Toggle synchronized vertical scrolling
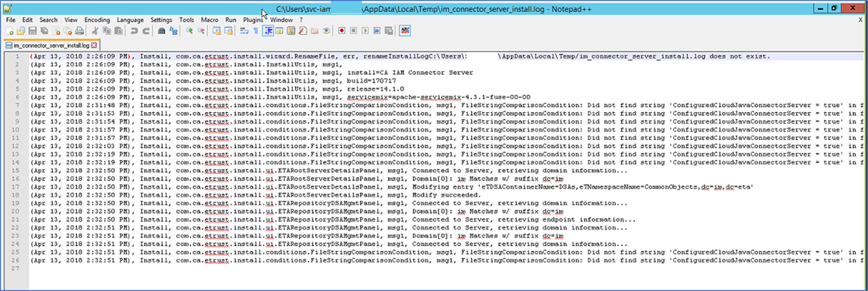The width and height of the screenshot is (868, 291). click(x=217, y=31)
